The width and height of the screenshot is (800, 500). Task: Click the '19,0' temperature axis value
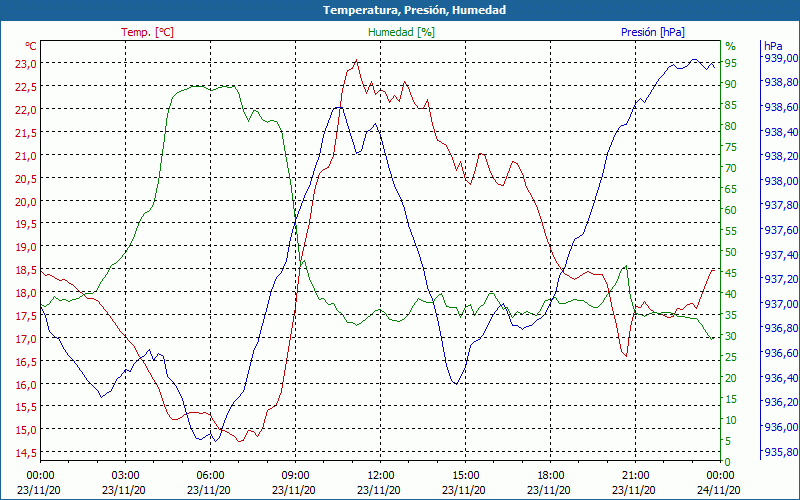[x=26, y=247]
